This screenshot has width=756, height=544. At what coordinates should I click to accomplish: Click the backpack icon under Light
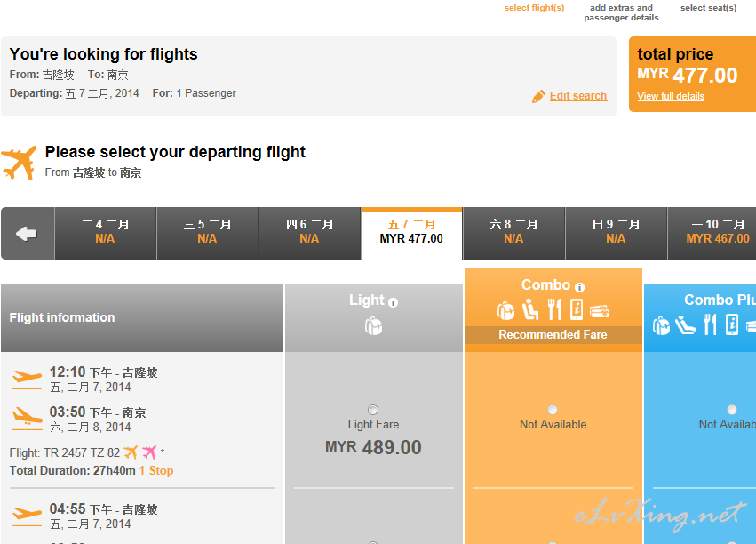click(x=373, y=326)
